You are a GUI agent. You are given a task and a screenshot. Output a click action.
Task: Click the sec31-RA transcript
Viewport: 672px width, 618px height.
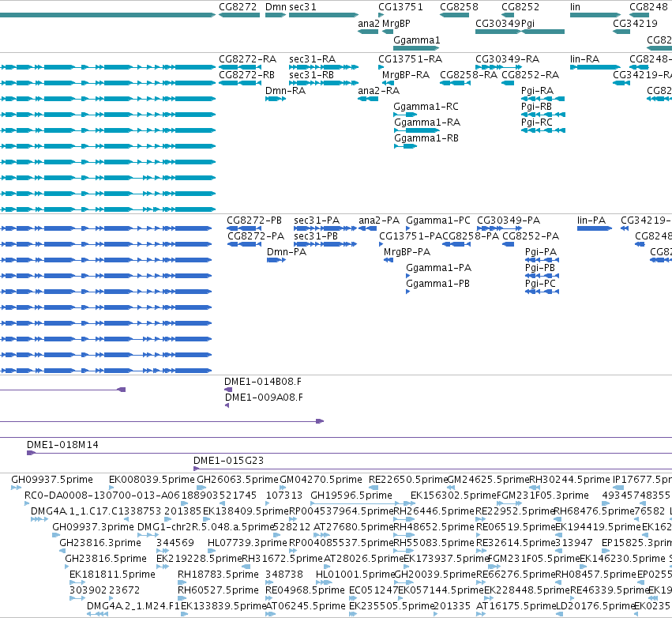point(324,67)
